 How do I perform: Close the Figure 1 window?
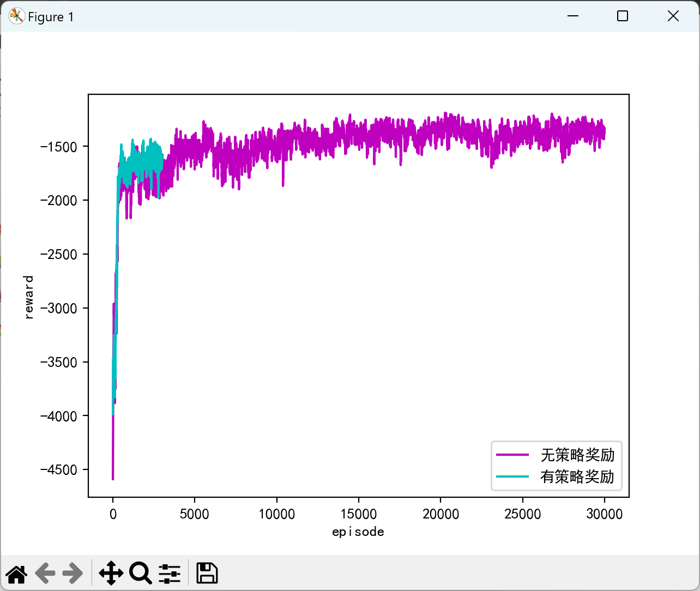(673, 16)
